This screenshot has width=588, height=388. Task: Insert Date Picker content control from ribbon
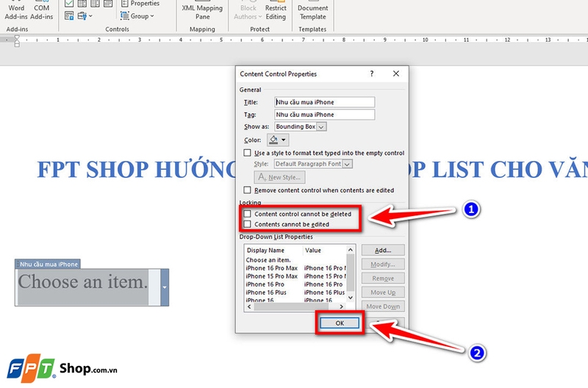coord(108,4)
